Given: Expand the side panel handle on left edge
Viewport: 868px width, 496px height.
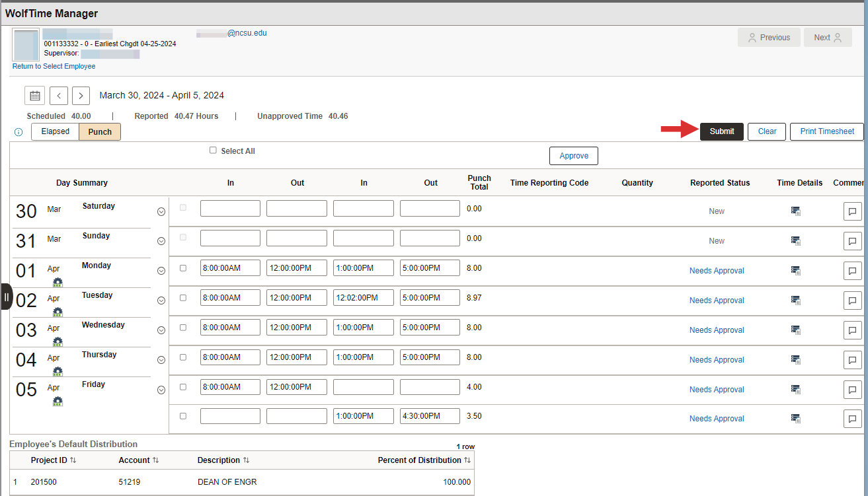Looking at the screenshot, I should [6, 297].
